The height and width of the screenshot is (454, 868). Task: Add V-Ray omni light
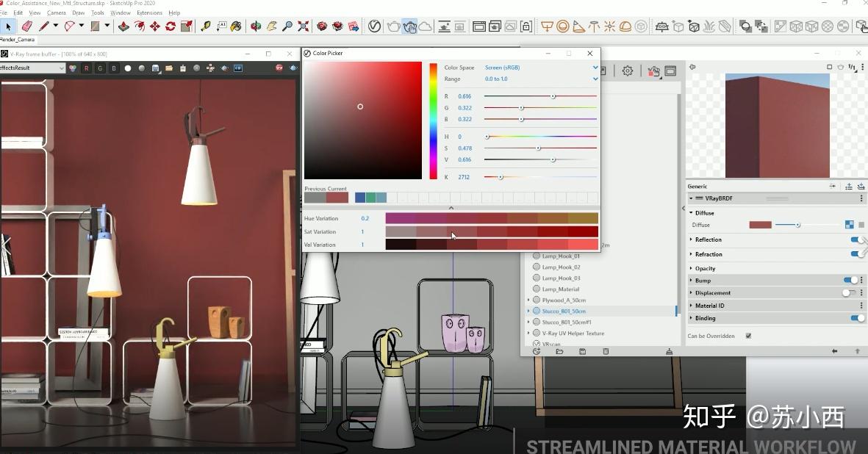pyautogui.click(x=609, y=26)
